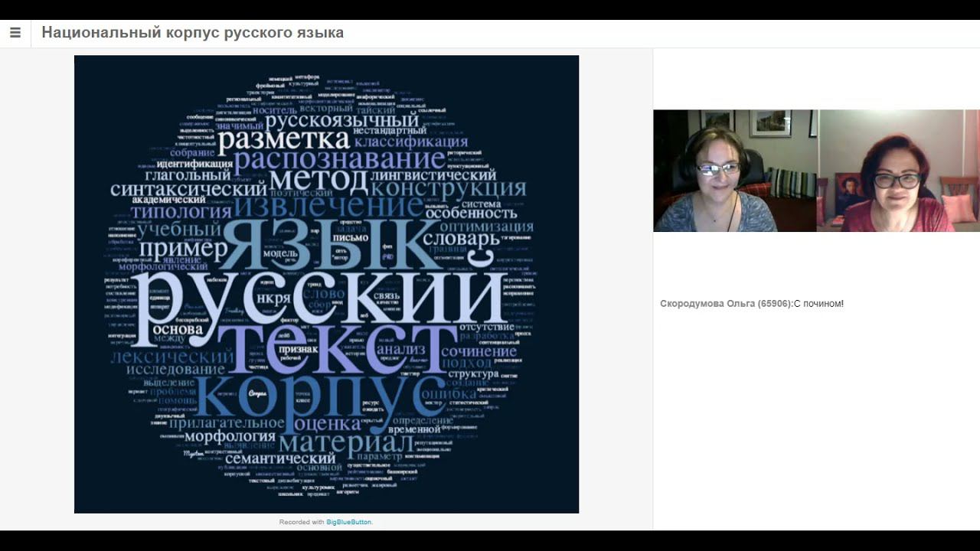The height and width of the screenshot is (551, 980).
Task: Click the word "материал" in the word cloud
Action: [346, 443]
